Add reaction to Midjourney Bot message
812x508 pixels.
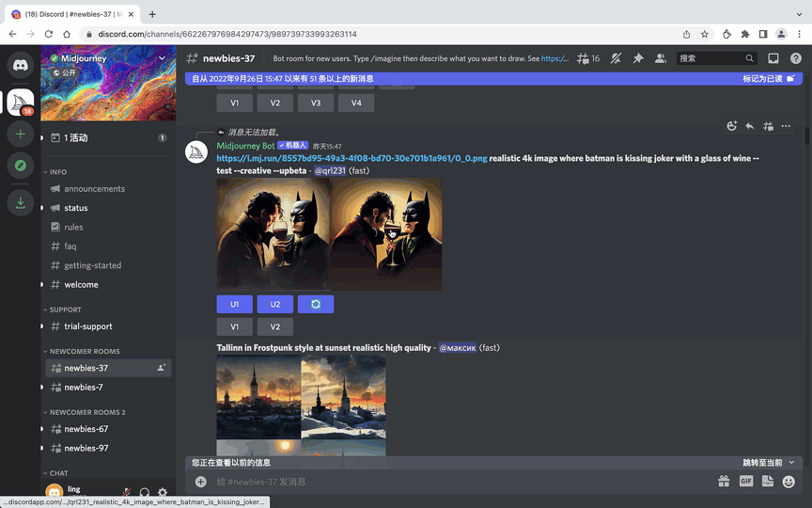tap(732, 126)
